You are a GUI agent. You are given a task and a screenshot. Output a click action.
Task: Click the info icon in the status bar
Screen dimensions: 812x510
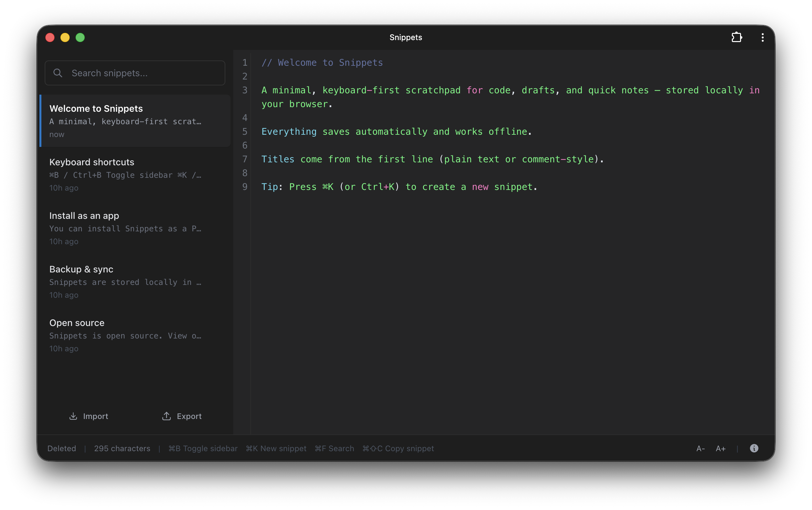tap(754, 448)
